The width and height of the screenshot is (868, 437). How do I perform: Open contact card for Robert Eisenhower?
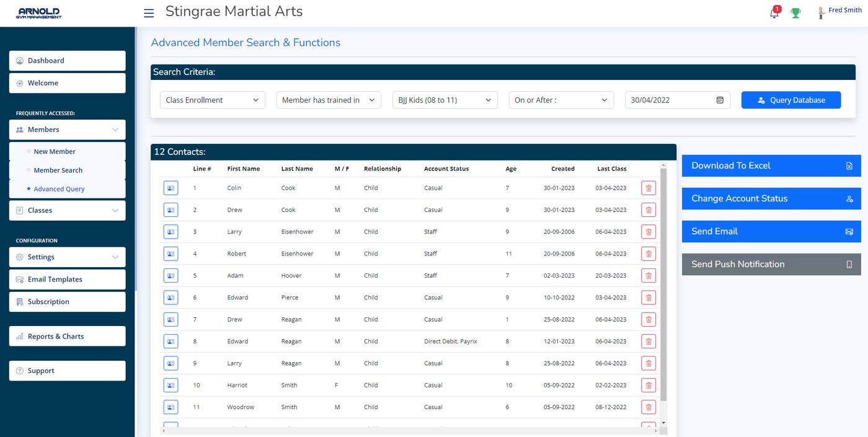click(x=170, y=254)
